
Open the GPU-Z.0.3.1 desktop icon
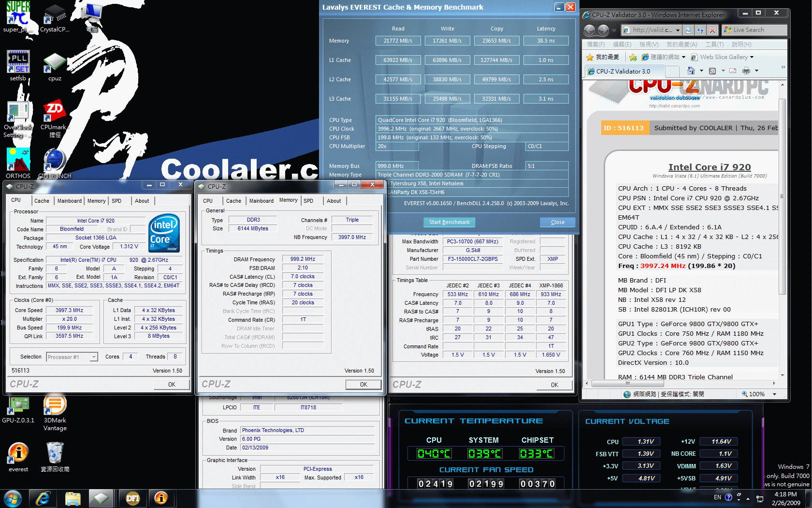point(18,409)
